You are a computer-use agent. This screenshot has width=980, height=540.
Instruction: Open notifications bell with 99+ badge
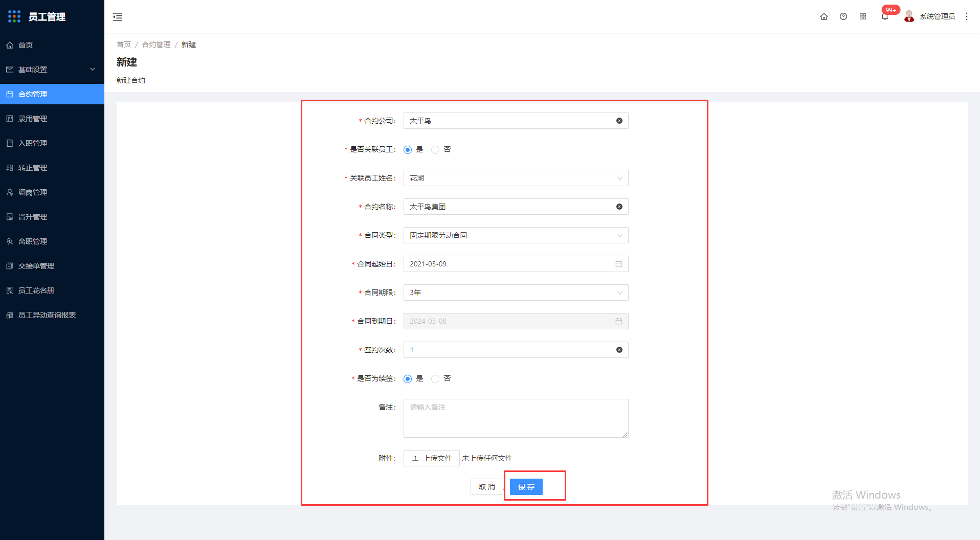(885, 16)
